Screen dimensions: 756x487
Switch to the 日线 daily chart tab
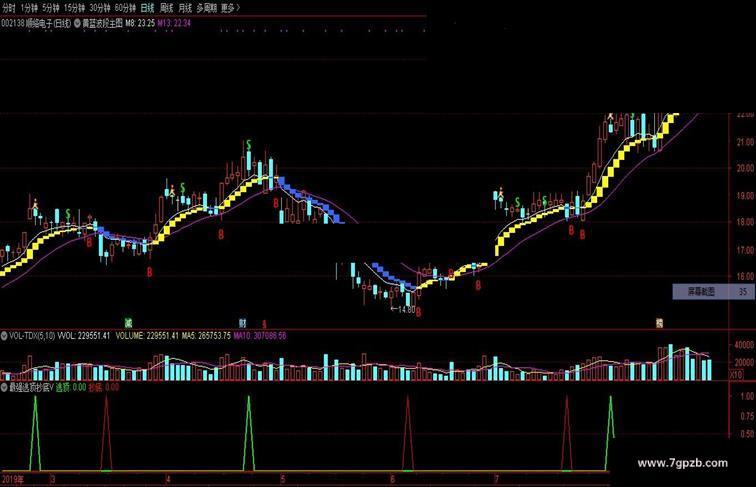(x=148, y=8)
